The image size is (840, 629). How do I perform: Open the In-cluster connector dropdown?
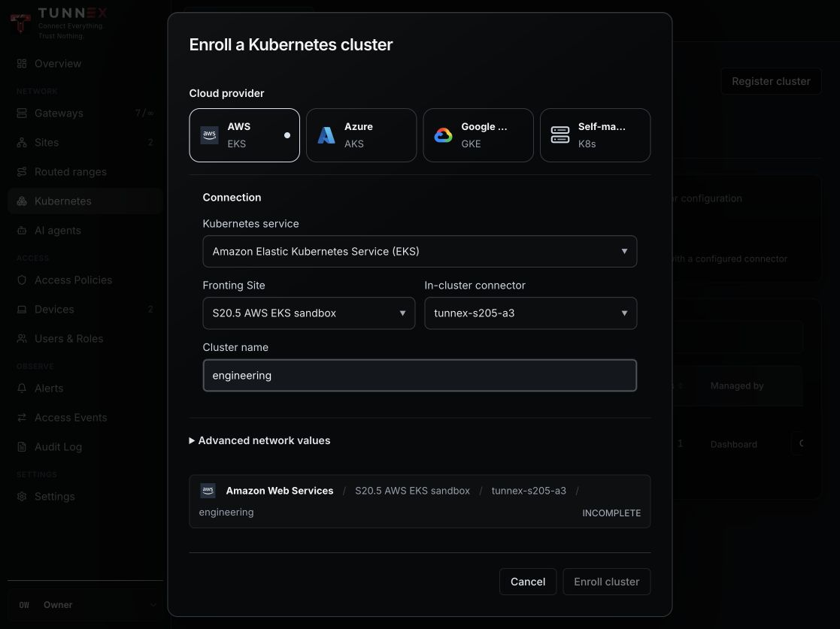530,313
